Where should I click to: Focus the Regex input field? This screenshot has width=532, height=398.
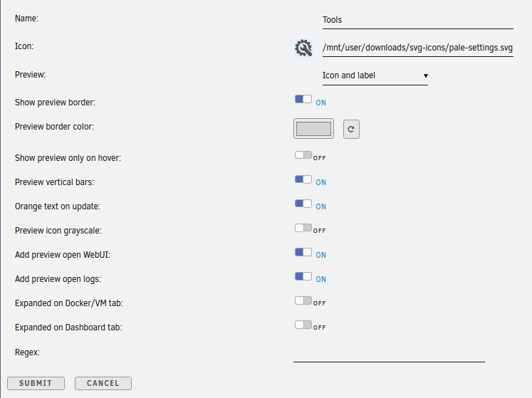point(389,353)
